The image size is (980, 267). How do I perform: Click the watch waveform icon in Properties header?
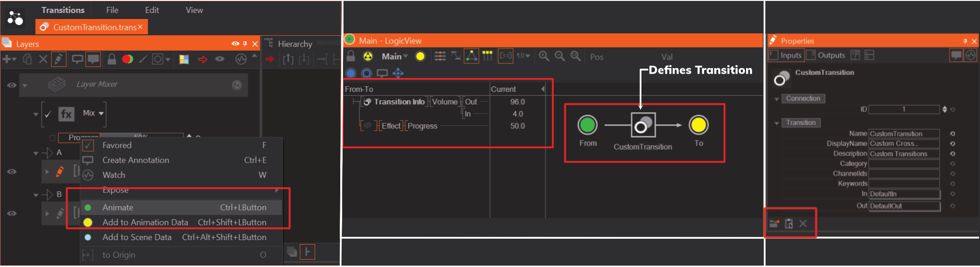click(970, 55)
